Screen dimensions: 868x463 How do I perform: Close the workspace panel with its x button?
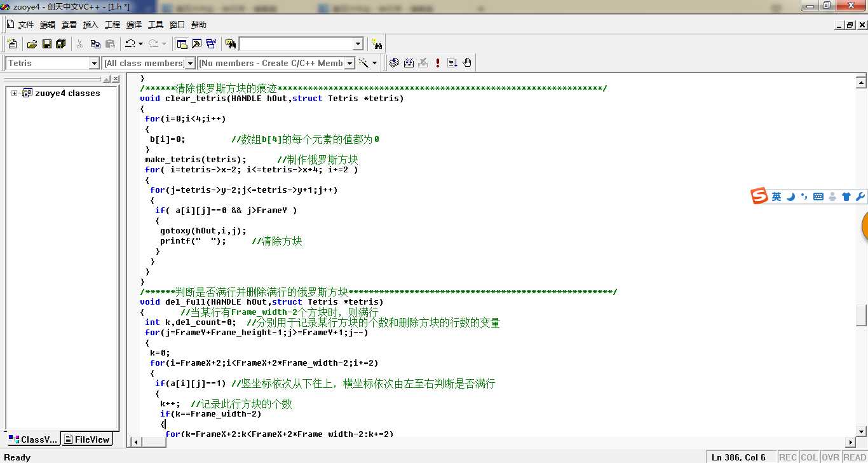(x=116, y=79)
